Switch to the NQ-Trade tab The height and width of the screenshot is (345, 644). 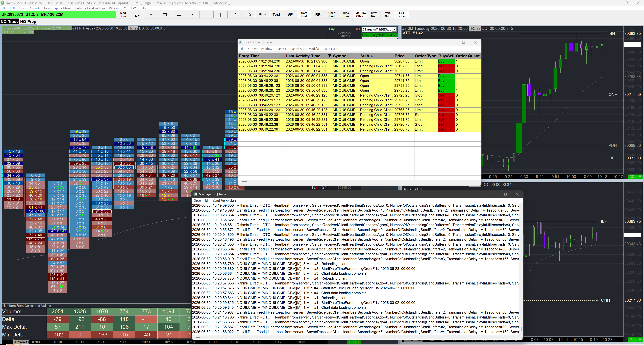pos(10,21)
